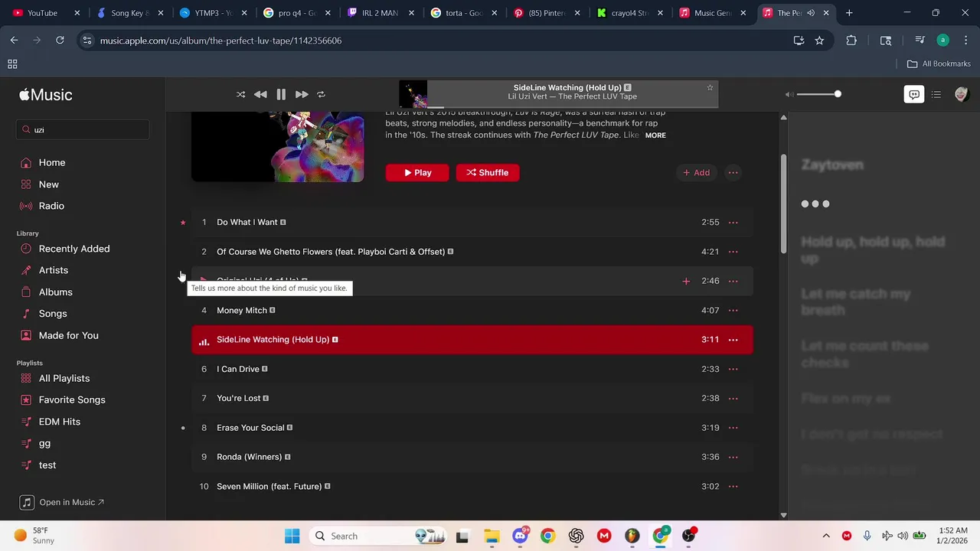Open the New section
The height and width of the screenshot is (551, 980).
pyautogui.click(x=49, y=184)
